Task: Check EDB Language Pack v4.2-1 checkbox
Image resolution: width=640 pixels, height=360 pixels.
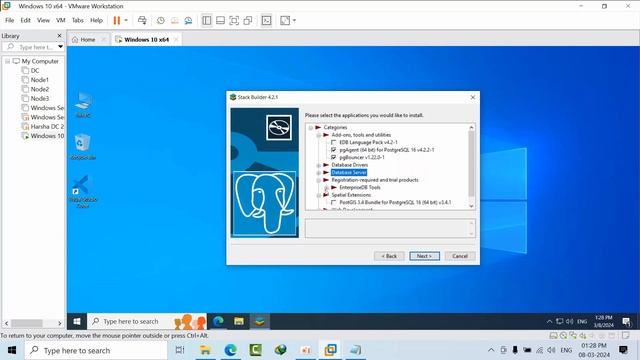Action: (333, 142)
